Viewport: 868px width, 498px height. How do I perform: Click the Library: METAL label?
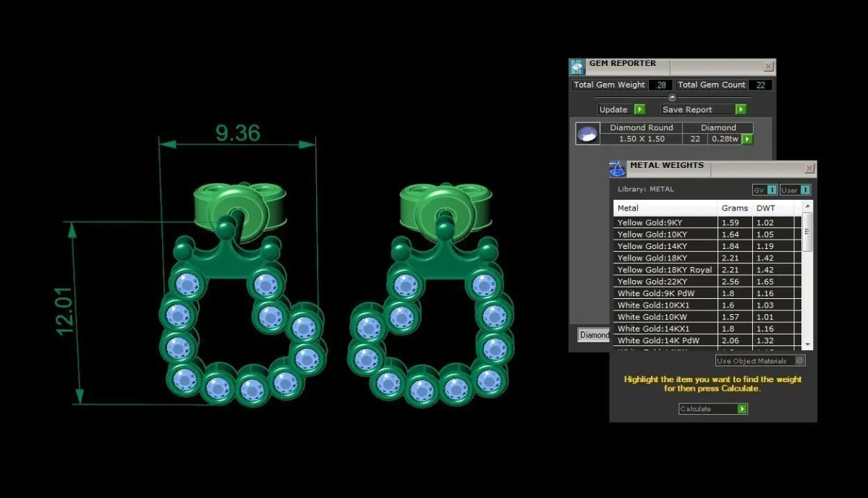click(645, 189)
